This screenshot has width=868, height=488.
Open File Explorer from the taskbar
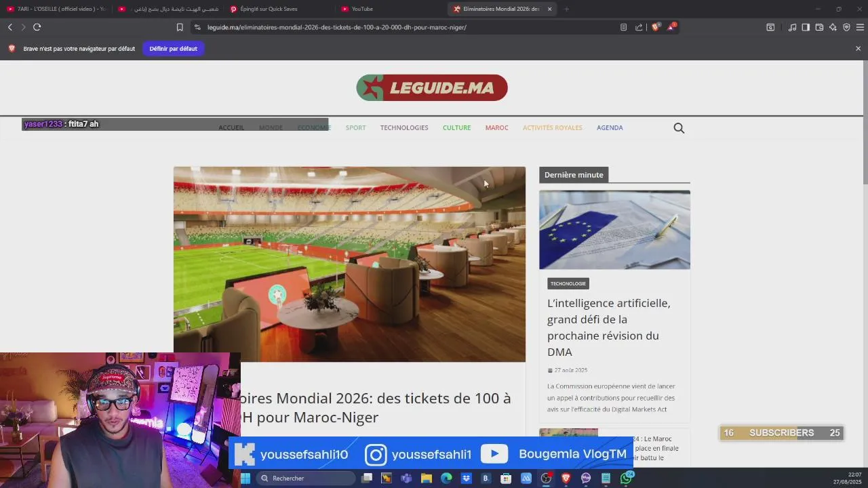(x=427, y=479)
